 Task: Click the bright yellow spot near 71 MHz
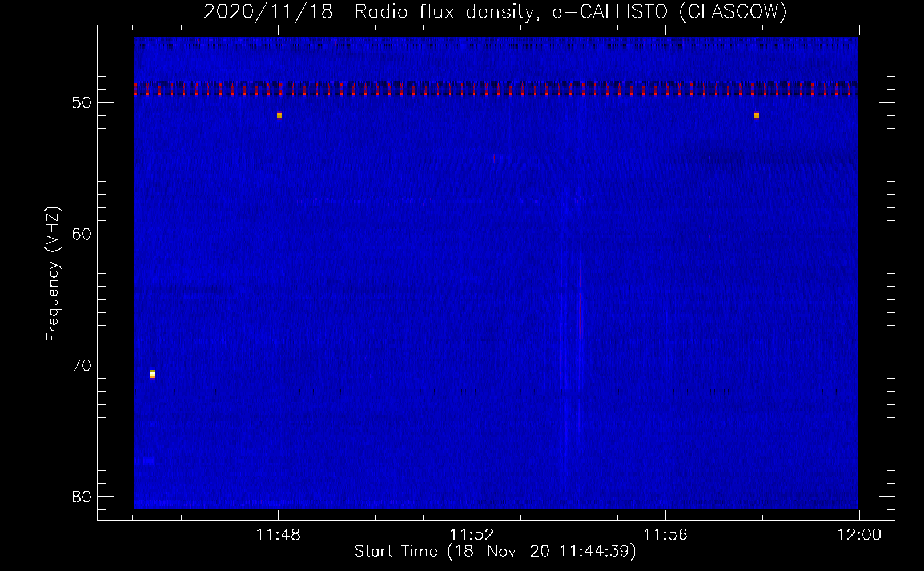[152, 374]
